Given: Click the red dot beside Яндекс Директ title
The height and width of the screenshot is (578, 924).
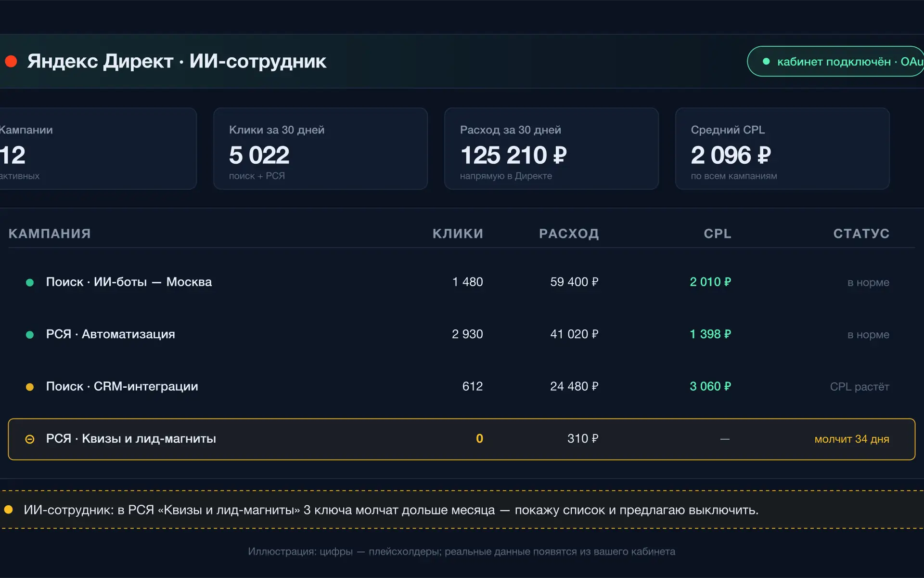Looking at the screenshot, I should pos(11,61).
